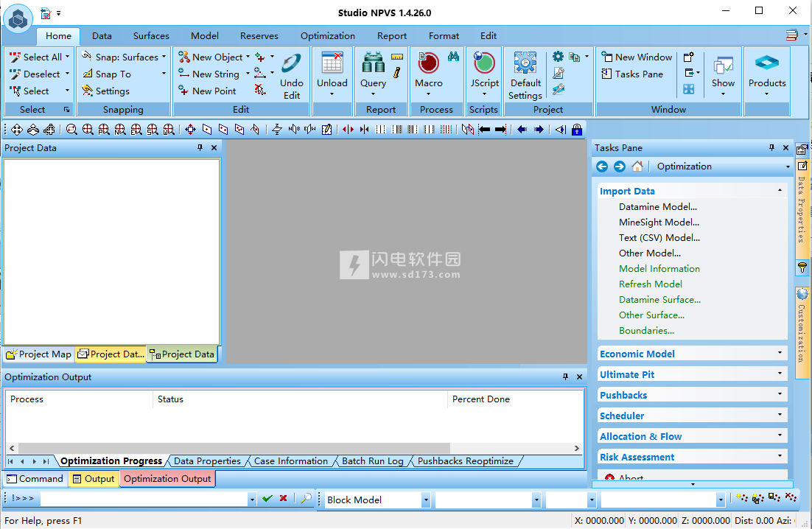The width and height of the screenshot is (812, 529).
Task: Switch to Batch Run Log tab
Action: (x=372, y=460)
